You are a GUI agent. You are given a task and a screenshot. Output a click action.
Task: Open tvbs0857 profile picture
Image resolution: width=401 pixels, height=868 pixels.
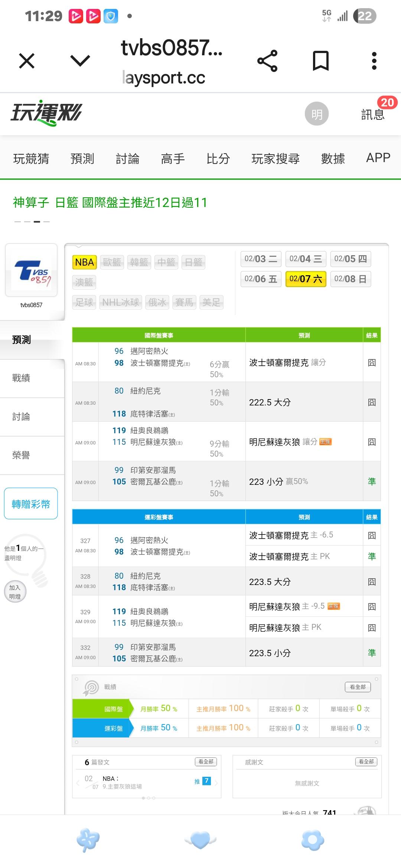tap(31, 270)
